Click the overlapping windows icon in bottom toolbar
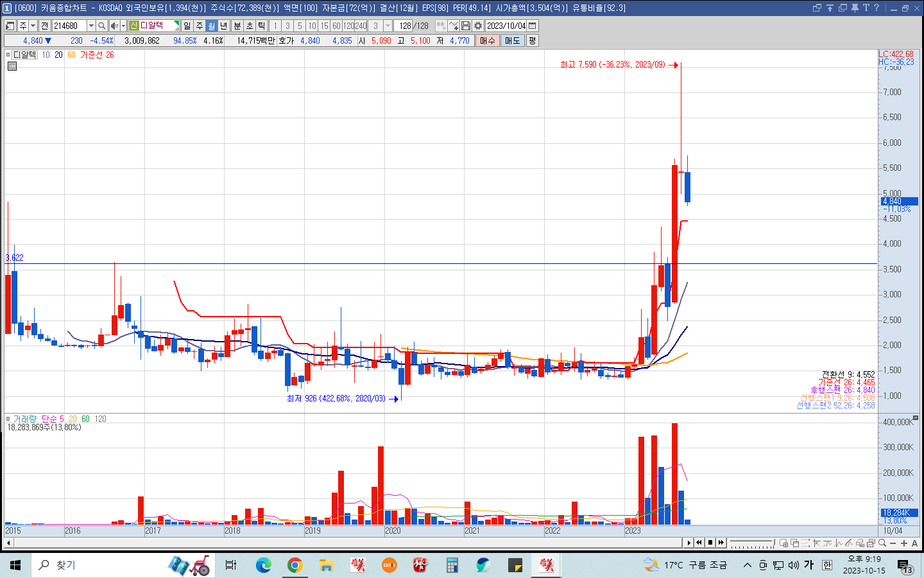This screenshot has width=924, height=578. [794, 543]
